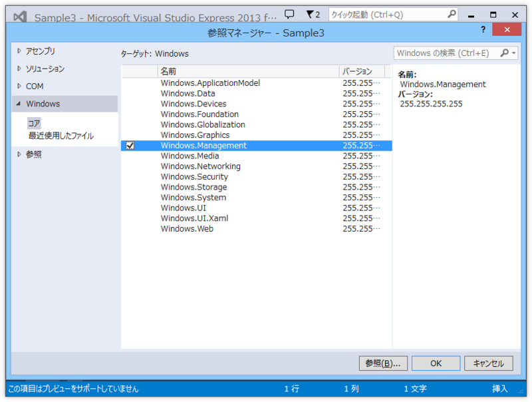Select Windows.Security row
The image size is (532, 402).
[x=256, y=177]
